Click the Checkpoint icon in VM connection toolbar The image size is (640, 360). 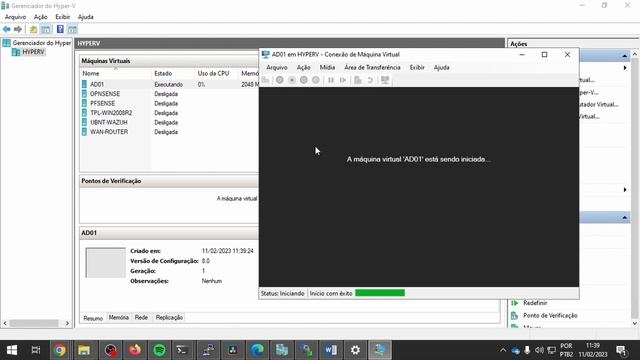[x=358, y=80]
